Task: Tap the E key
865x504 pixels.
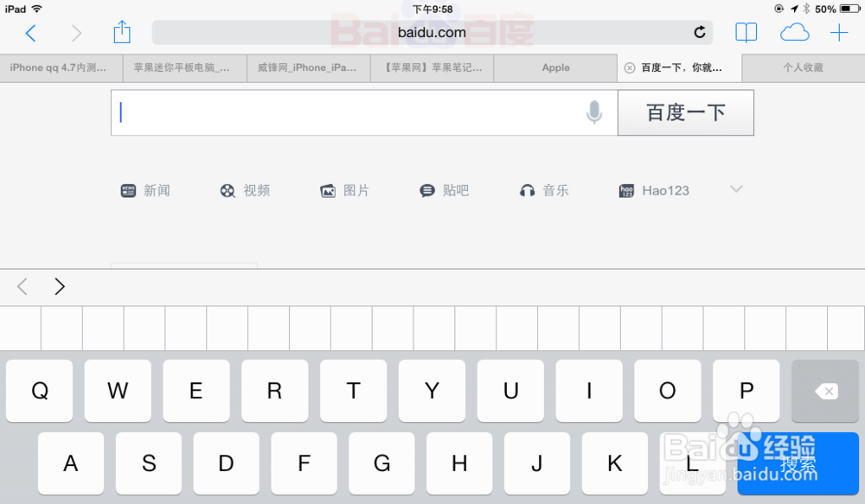Action: [x=195, y=391]
